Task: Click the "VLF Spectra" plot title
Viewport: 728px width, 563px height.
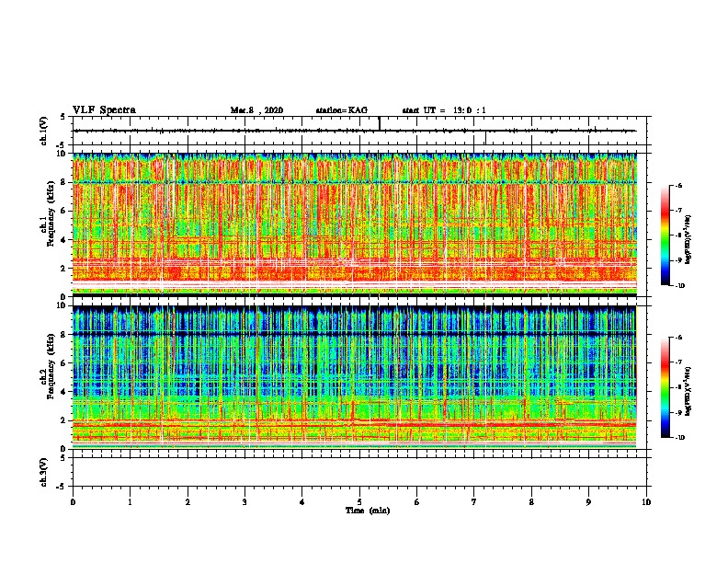Action: click(104, 110)
